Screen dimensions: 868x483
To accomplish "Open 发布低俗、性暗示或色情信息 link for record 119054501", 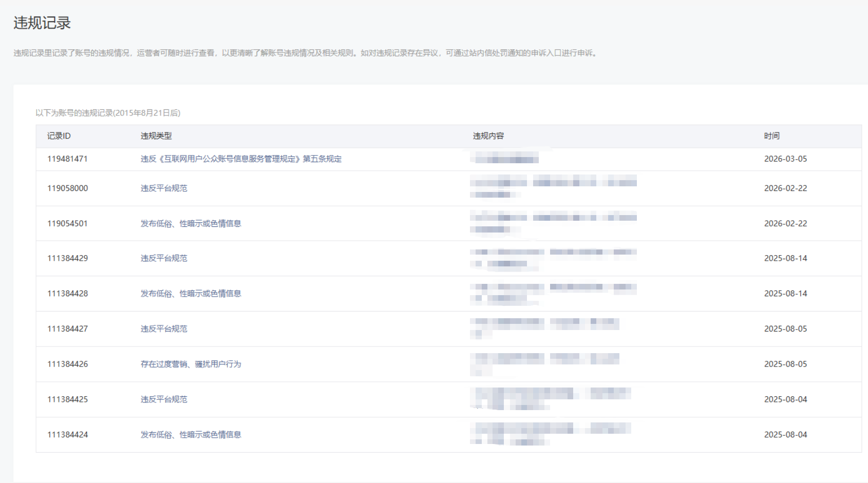I will (x=191, y=224).
